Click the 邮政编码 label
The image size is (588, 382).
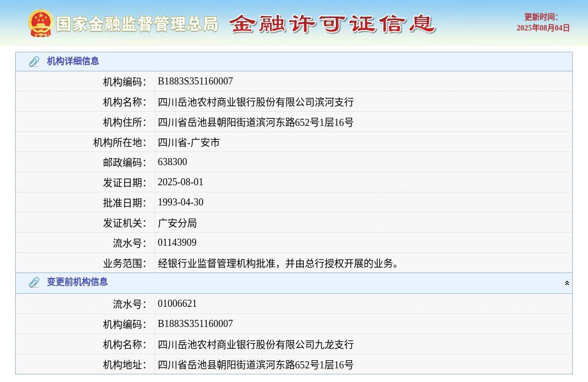coord(125,162)
